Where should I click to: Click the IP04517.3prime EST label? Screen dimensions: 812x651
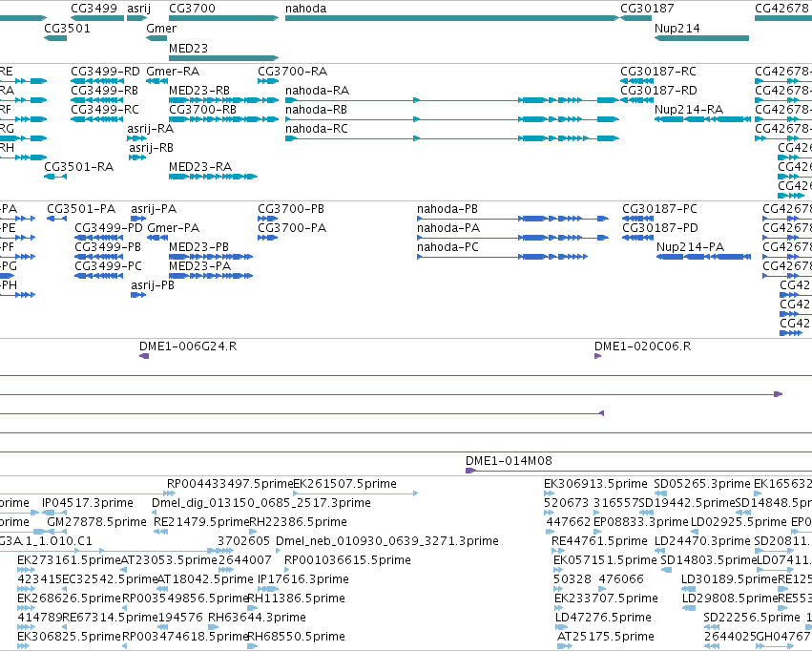tap(88, 503)
